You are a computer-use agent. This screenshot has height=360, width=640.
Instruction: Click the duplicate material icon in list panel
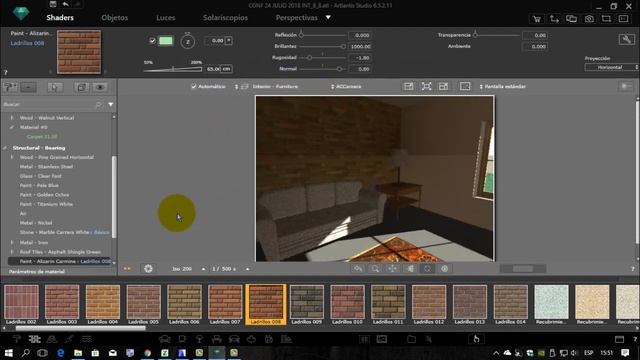[x=81, y=87]
